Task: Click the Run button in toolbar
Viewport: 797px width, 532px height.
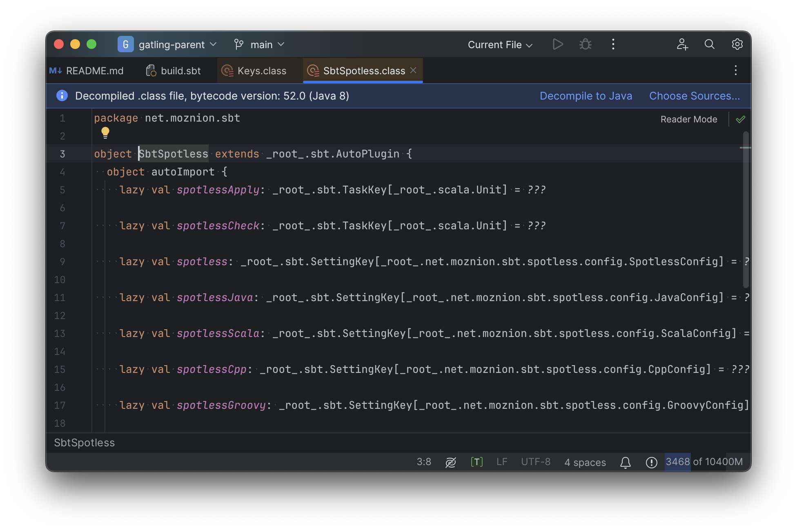Action: coord(557,43)
